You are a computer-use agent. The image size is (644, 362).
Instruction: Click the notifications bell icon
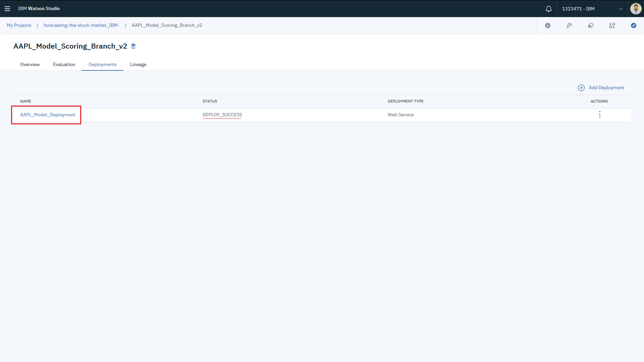coord(549,9)
